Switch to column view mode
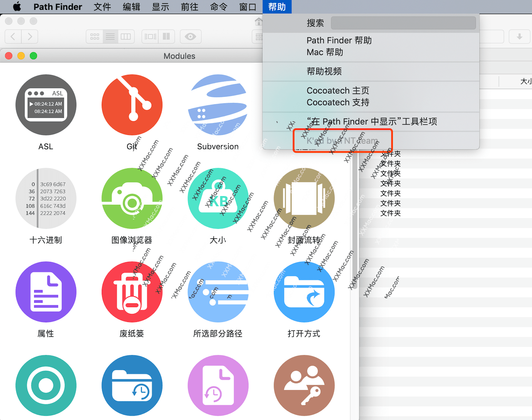532x420 pixels. click(126, 36)
